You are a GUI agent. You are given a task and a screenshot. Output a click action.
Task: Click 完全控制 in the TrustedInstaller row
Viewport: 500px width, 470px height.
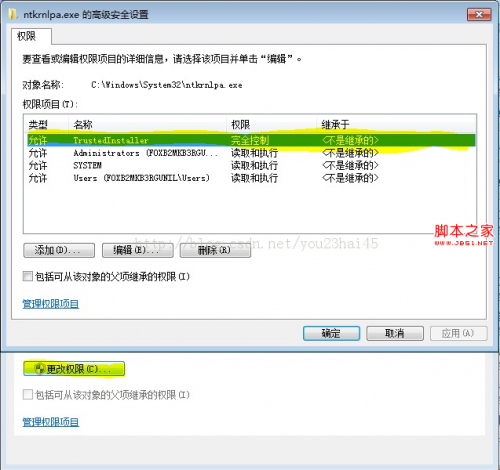coord(250,140)
